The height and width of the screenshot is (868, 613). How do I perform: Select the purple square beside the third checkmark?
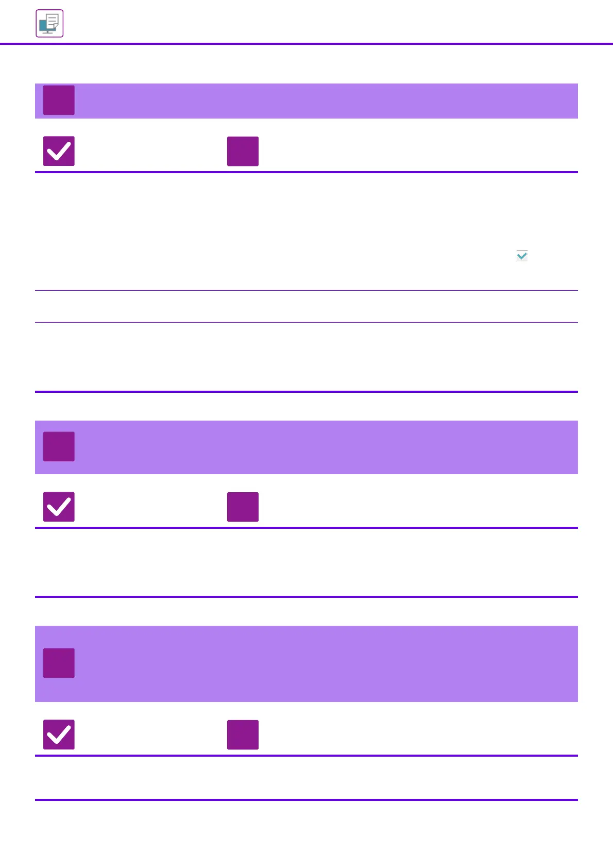pyautogui.click(x=243, y=735)
